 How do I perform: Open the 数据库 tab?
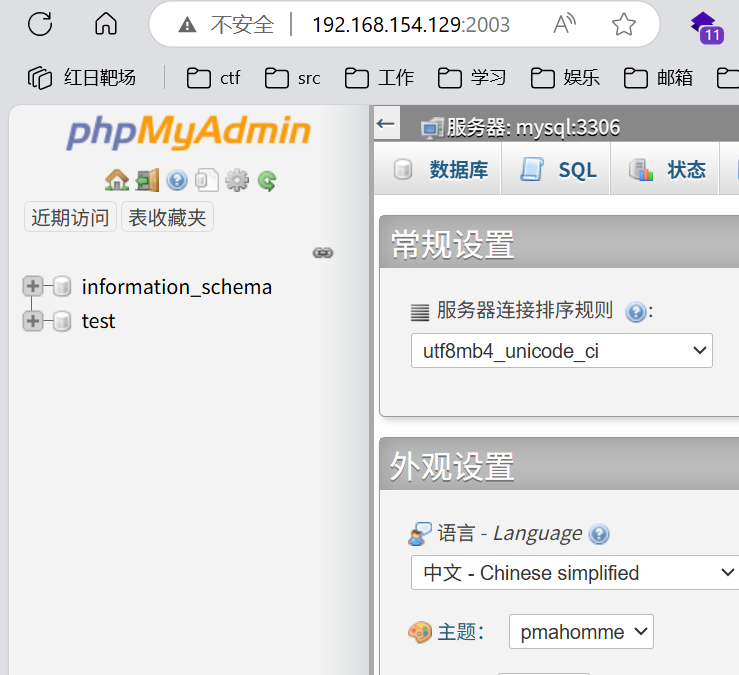pos(439,169)
